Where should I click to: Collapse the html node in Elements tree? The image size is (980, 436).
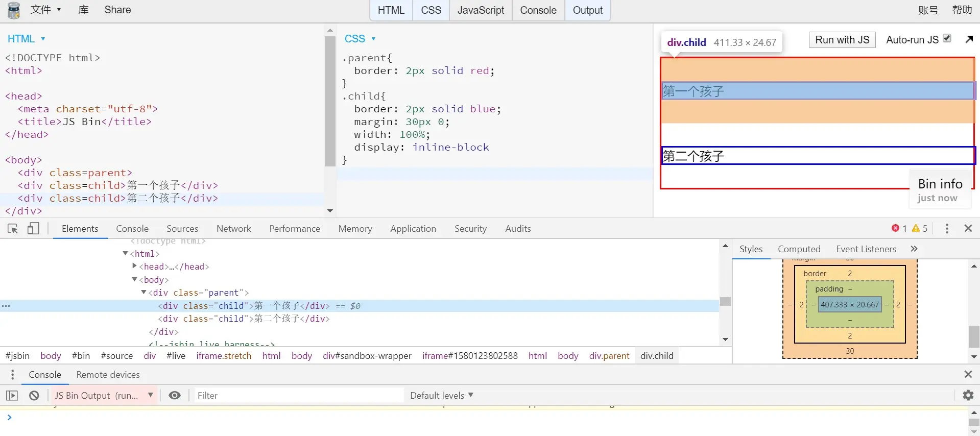coord(126,253)
